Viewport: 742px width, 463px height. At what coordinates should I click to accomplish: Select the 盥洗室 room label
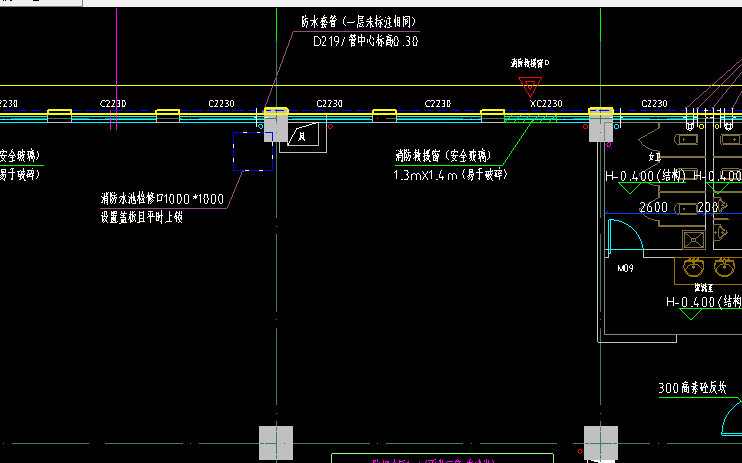coord(704,288)
